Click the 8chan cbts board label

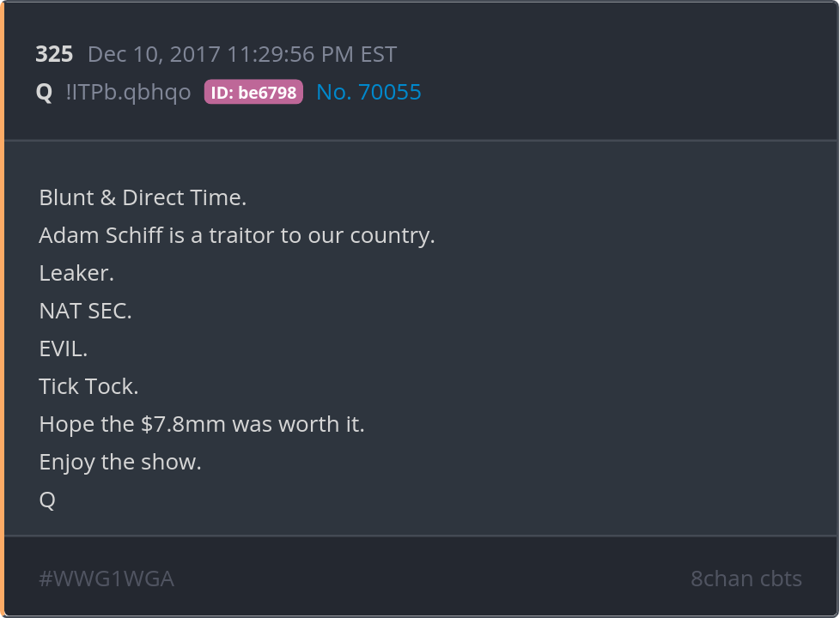tap(746, 579)
